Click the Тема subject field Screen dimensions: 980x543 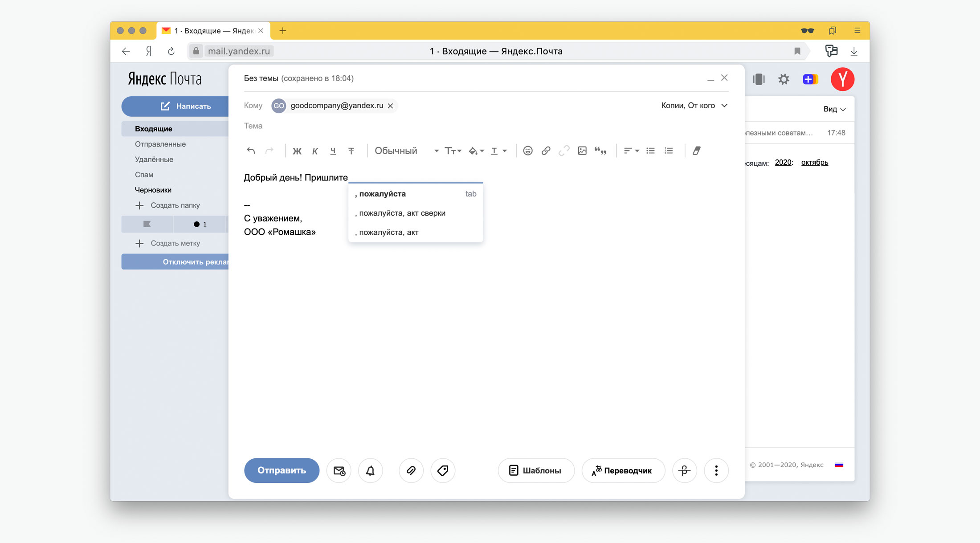click(x=401, y=126)
